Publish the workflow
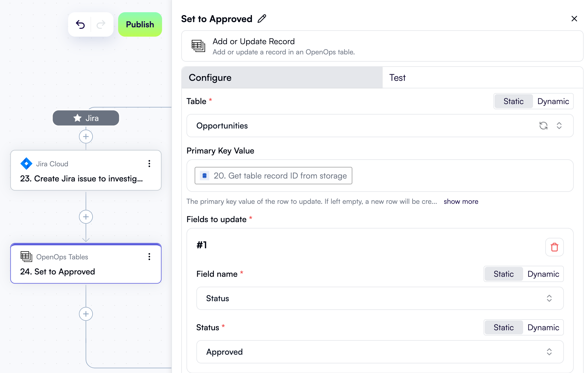Screen dimensions: 588x373 pos(140,24)
